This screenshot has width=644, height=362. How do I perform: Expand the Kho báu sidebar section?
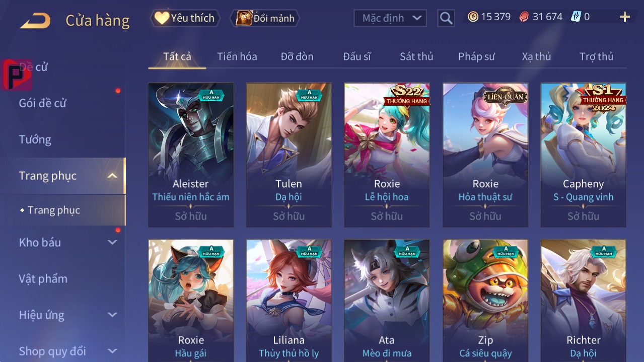click(112, 242)
